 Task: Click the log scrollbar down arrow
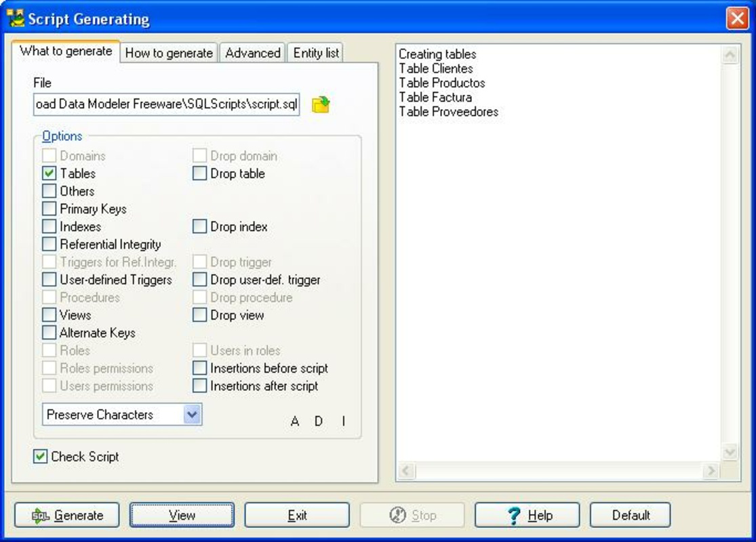coord(730,452)
